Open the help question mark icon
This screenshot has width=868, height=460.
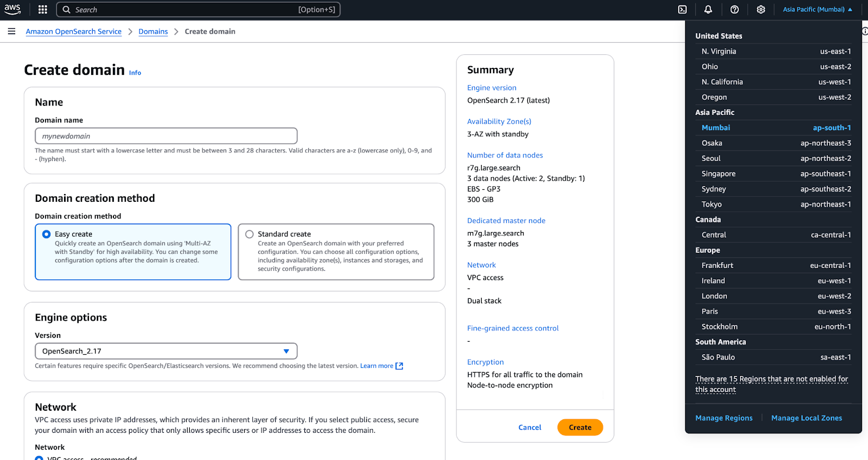click(735, 9)
